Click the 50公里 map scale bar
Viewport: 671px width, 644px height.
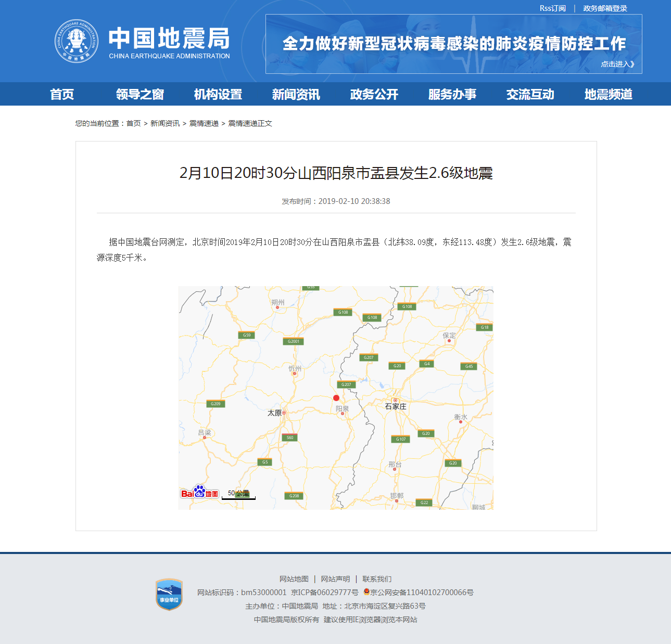[x=238, y=493]
